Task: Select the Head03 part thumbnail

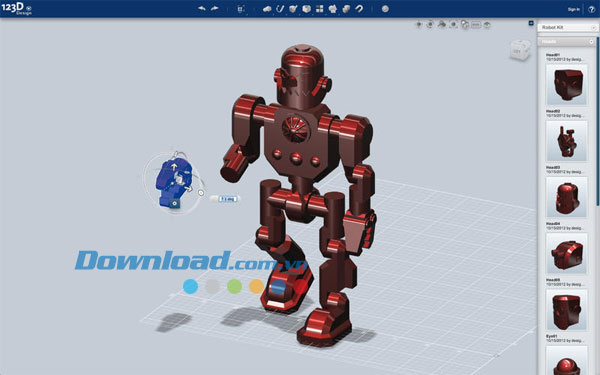Action: (566, 197)
